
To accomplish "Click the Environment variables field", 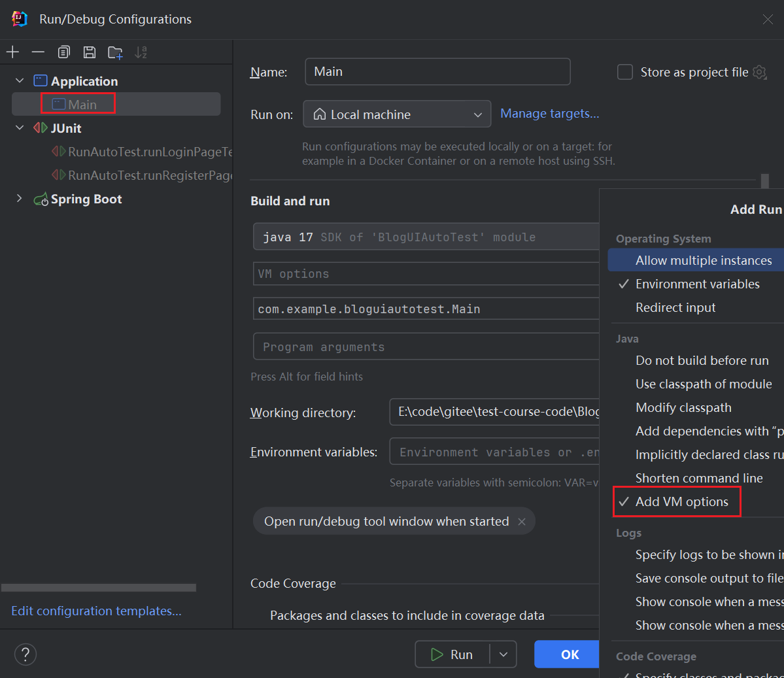I will (494, 452).
